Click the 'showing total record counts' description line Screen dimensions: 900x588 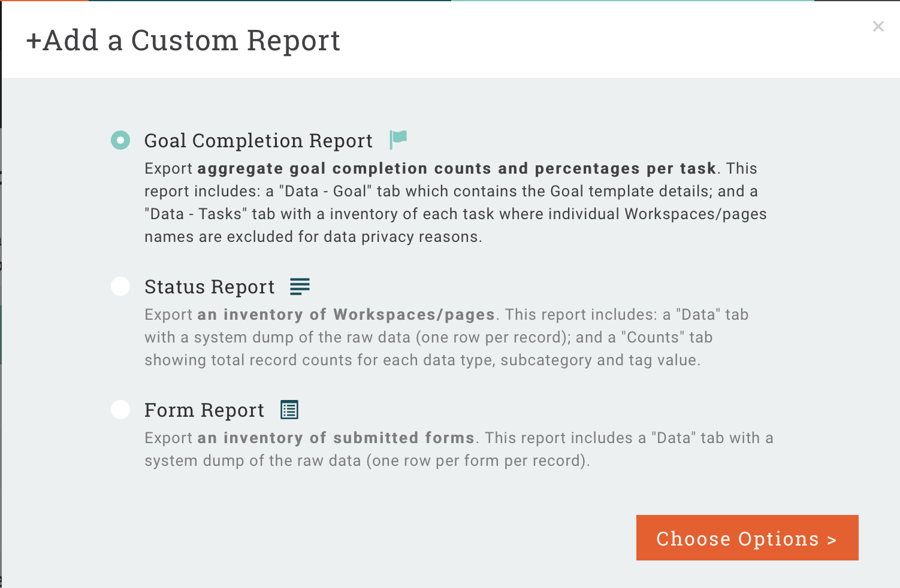422,360
